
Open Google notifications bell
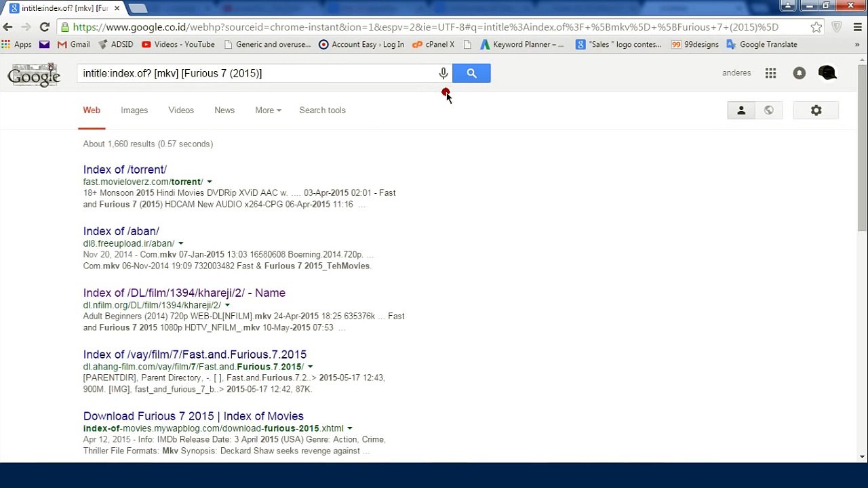click(800, 73)
